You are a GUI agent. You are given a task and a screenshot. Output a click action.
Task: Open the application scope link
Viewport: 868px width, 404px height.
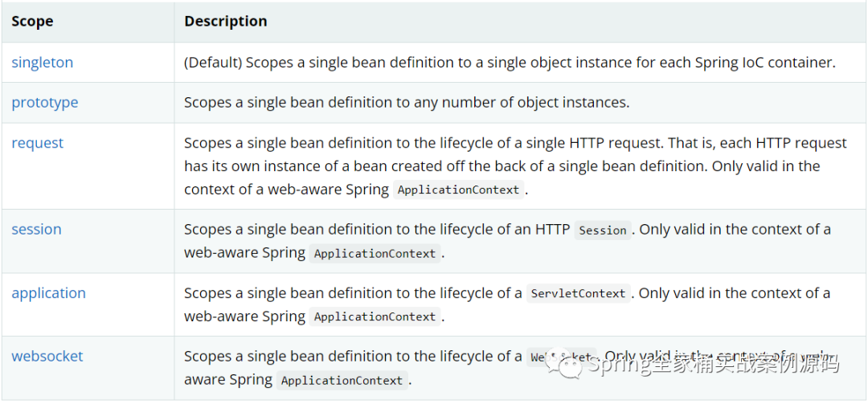tap(49, 293)
